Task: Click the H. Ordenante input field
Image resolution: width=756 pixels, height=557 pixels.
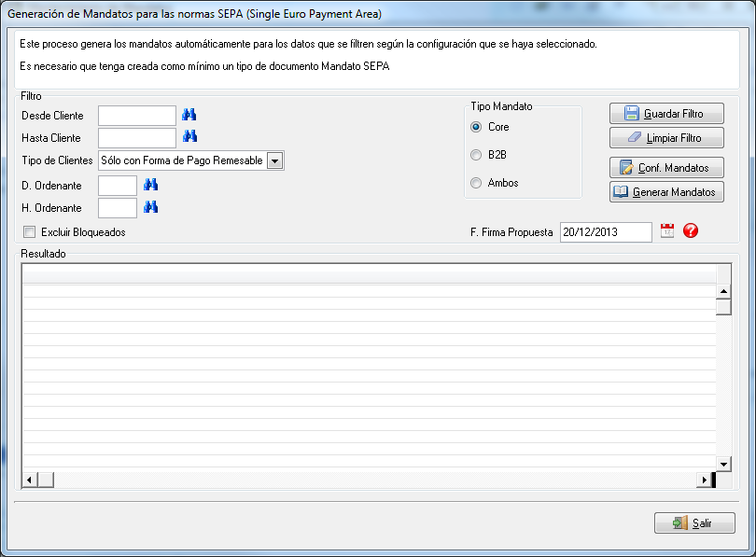Action: coord(118,208)
